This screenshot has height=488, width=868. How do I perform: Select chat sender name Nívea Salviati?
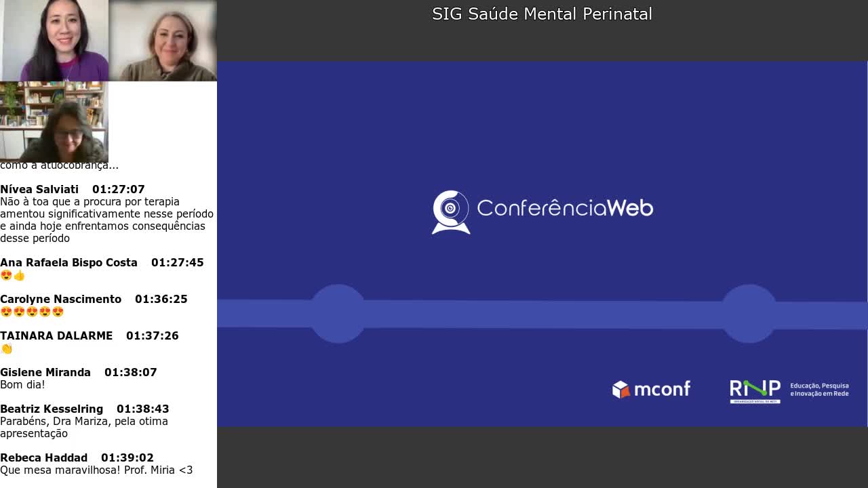pos(39,189)
